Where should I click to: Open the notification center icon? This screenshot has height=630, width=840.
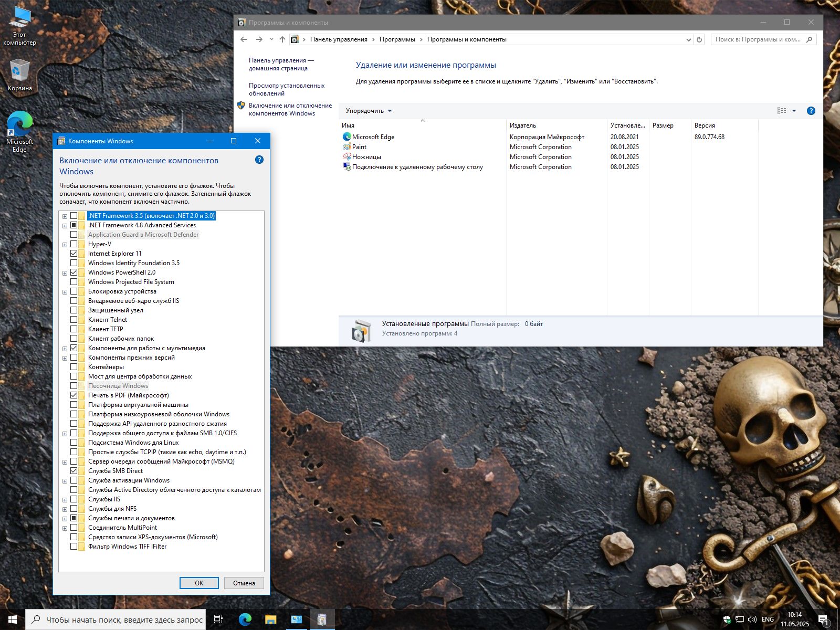(823, 619)
